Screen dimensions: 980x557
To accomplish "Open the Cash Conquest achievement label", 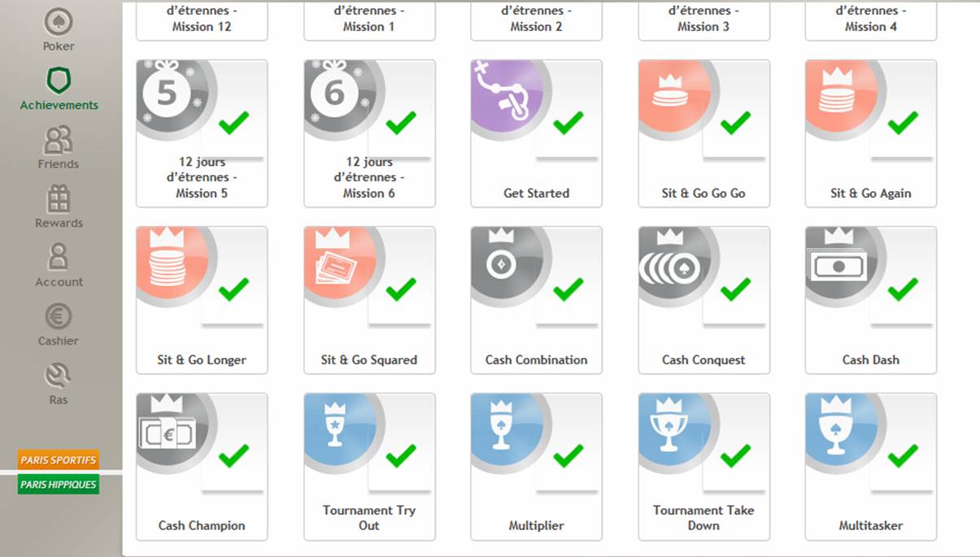I will click(x=703, y=360).
